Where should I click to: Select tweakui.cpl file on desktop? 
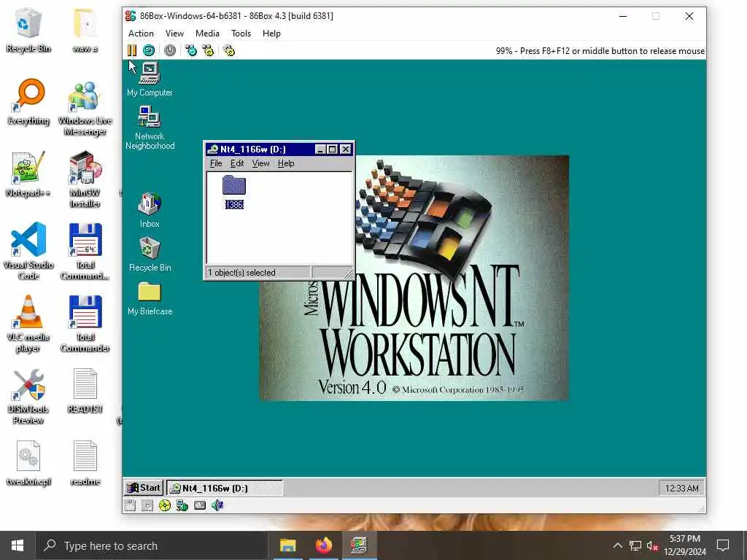pos(28,463)
